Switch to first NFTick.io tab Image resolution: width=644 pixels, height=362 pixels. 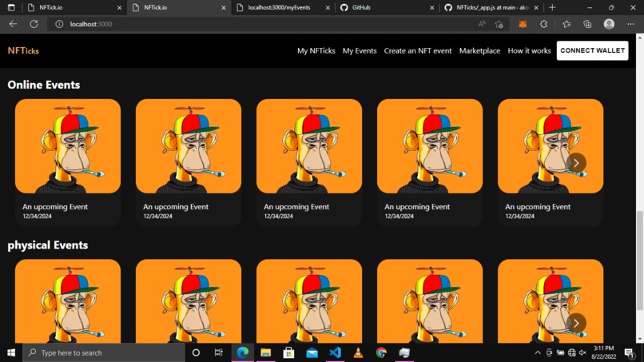(x=74, y=7)
